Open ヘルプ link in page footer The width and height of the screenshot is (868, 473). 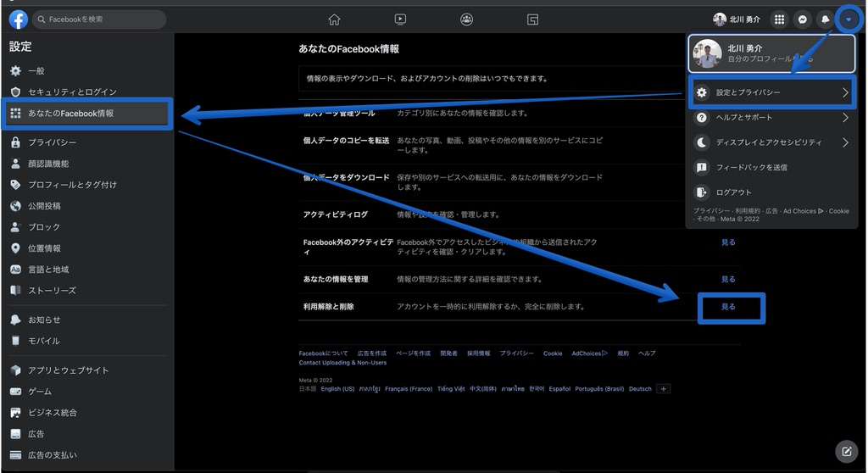(647, 353)
